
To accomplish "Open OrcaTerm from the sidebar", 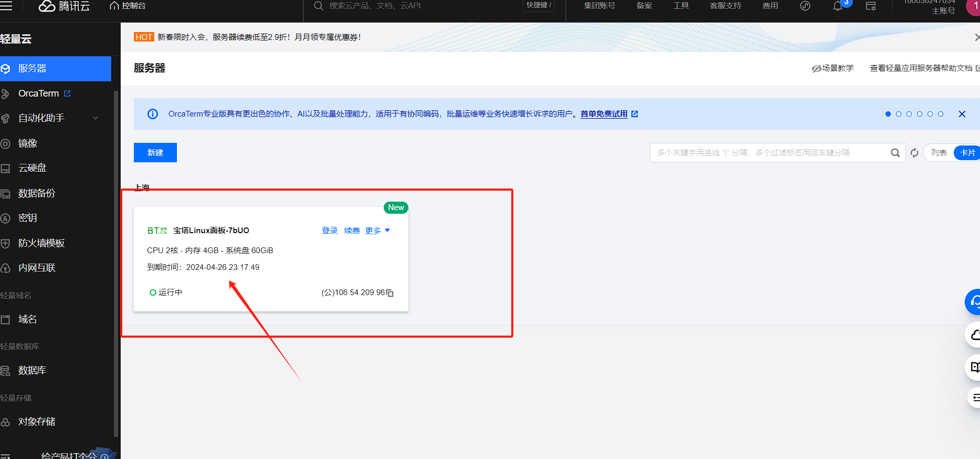I will tap(38, 93).
